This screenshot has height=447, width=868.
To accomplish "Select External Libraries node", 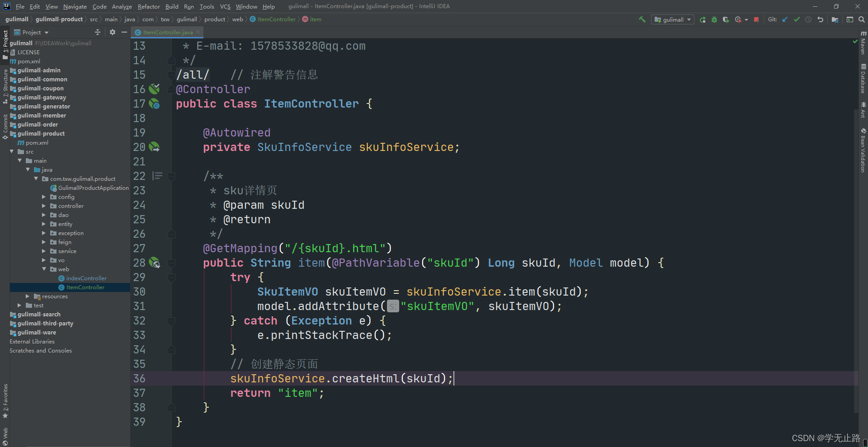I will point(32,342).
